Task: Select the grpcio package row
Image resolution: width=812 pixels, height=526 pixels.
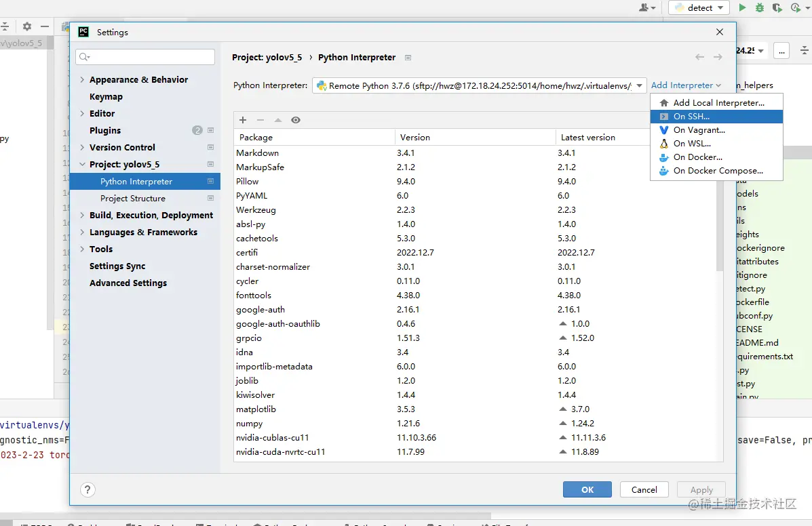Action: [475, 338]
